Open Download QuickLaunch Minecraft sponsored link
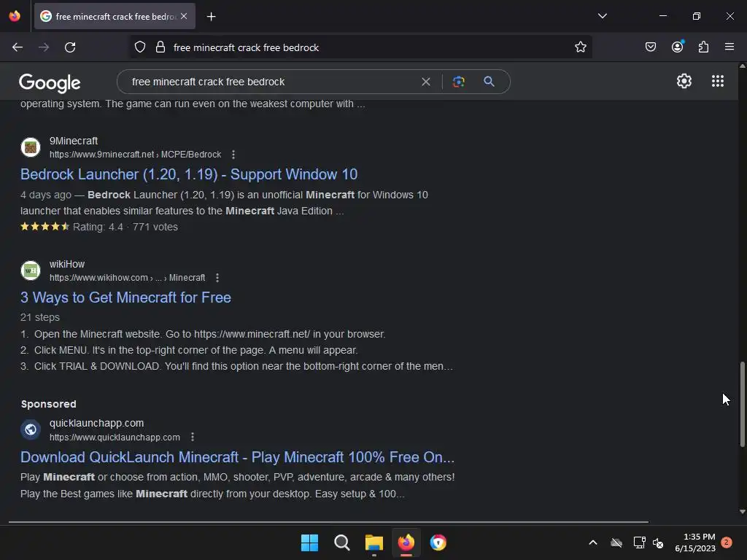Image resolution: width=747 pixels, height=560 pixels. (x=237, y=457)
